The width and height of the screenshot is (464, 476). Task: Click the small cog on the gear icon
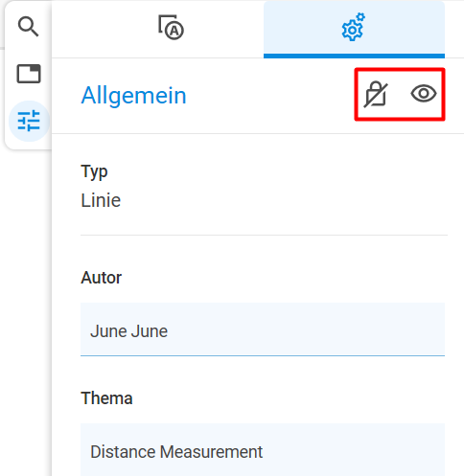pyautogui.click(x=360, y=17)
